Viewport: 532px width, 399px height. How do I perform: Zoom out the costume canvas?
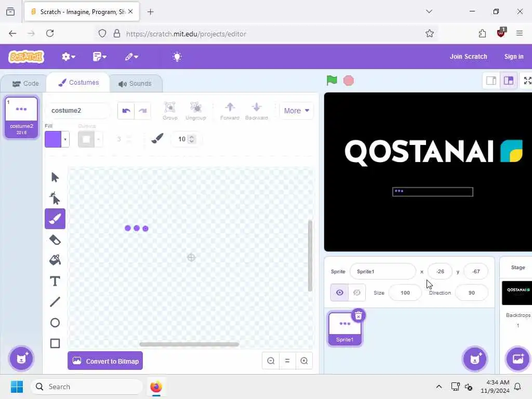[271, 361]
